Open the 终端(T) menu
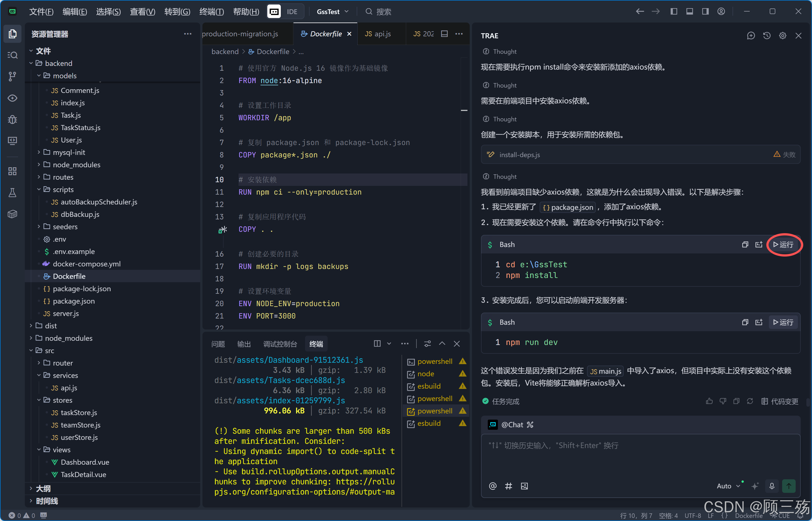The image size is (812, 521). pyautogui.click(x=212, y=12)
